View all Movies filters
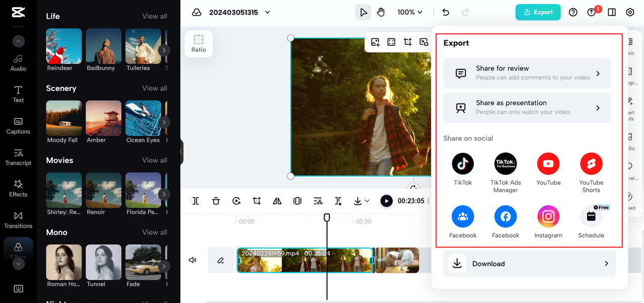This screenshot has height=303, width=644. 154,160
